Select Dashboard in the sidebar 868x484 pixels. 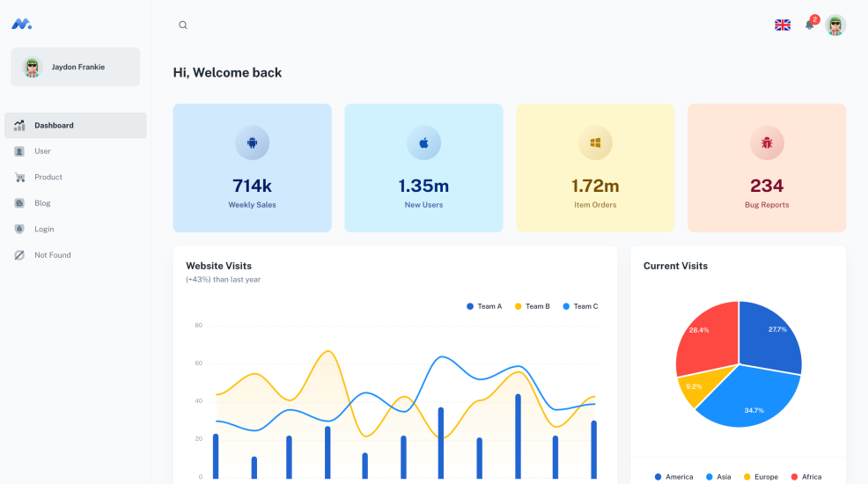(76, 125)
